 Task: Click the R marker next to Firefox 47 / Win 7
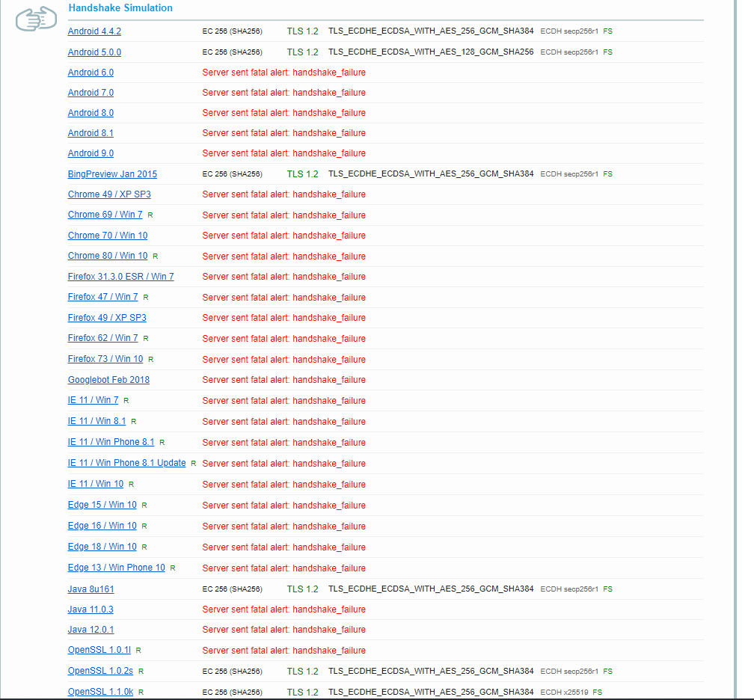[145, 298]
